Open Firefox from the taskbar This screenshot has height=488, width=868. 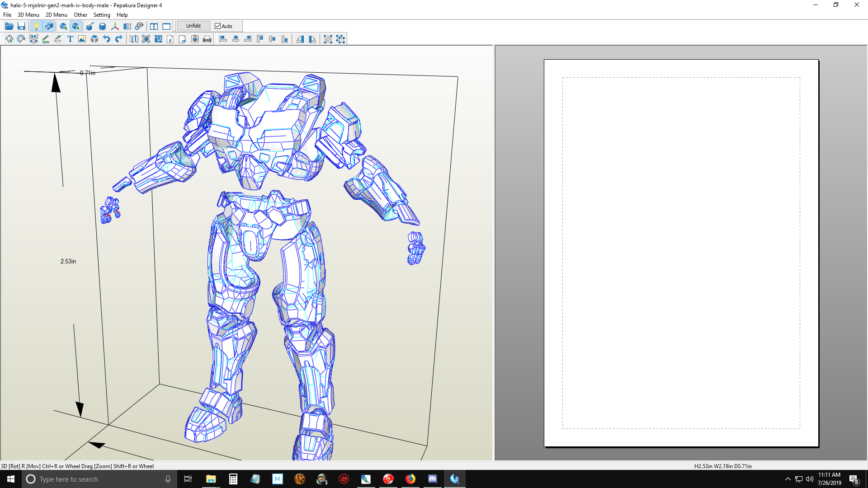pyautogui.click(x=410, y=479)
